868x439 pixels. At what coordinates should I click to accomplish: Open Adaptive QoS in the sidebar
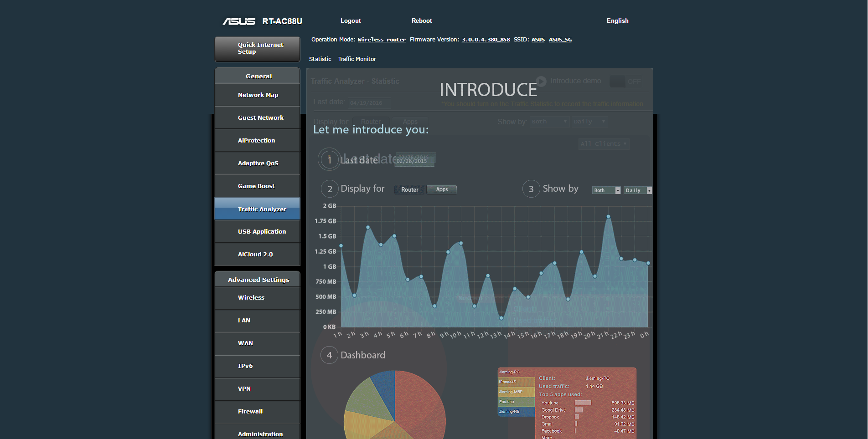[258, 163]
